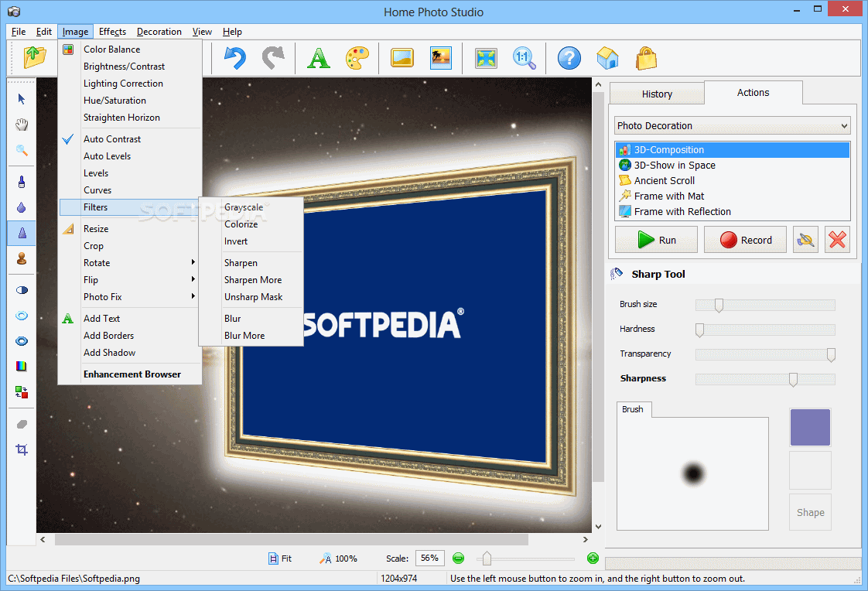This screenshot has width=868, height=591.
Task: Select Enhancement Browser menu entry
Action: coord(132,374)
